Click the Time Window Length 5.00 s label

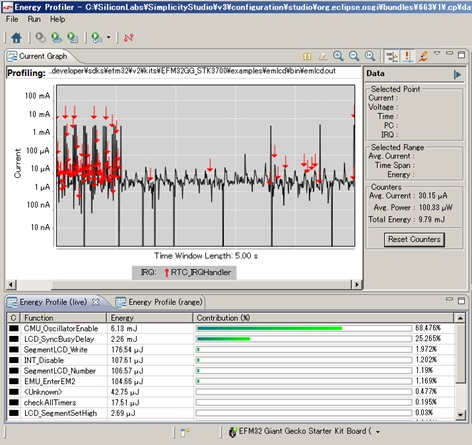point(206,256)
